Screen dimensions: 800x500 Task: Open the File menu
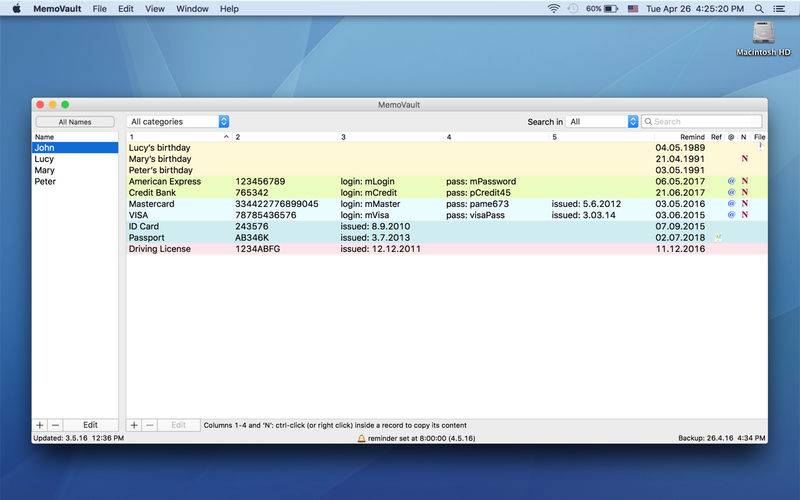99,8
